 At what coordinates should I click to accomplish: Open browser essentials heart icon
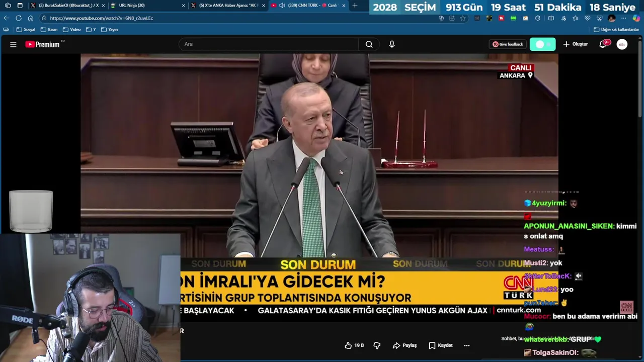point(587,18)
